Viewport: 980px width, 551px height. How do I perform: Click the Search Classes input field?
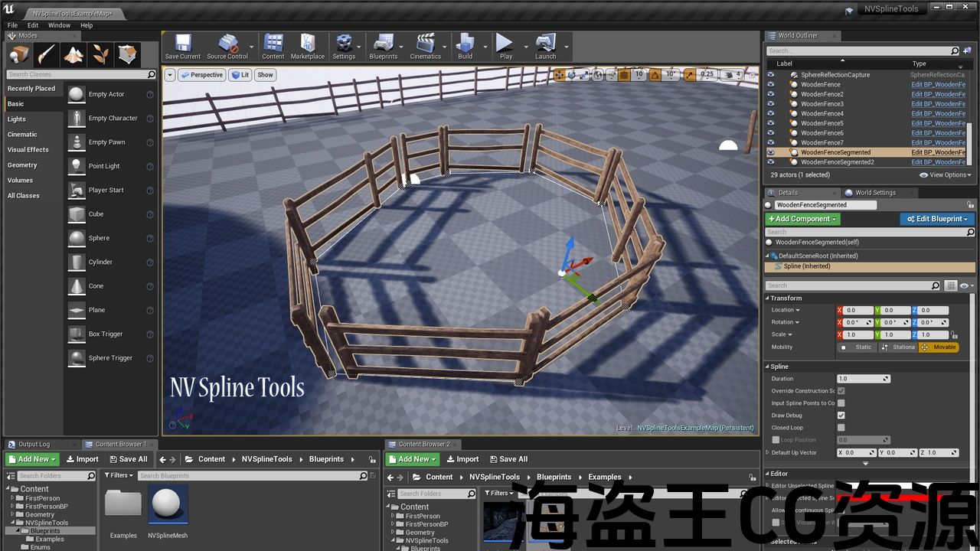[75, 74]
